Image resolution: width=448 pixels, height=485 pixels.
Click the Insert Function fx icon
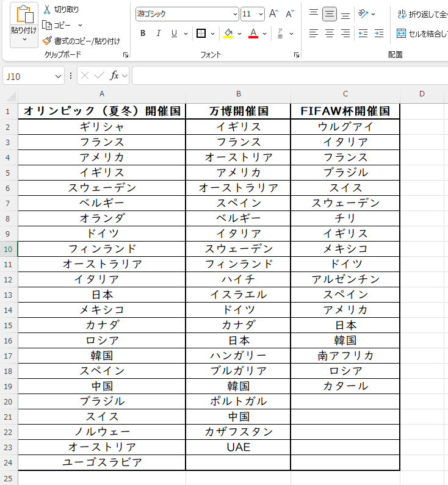click(x=114, y=76)
